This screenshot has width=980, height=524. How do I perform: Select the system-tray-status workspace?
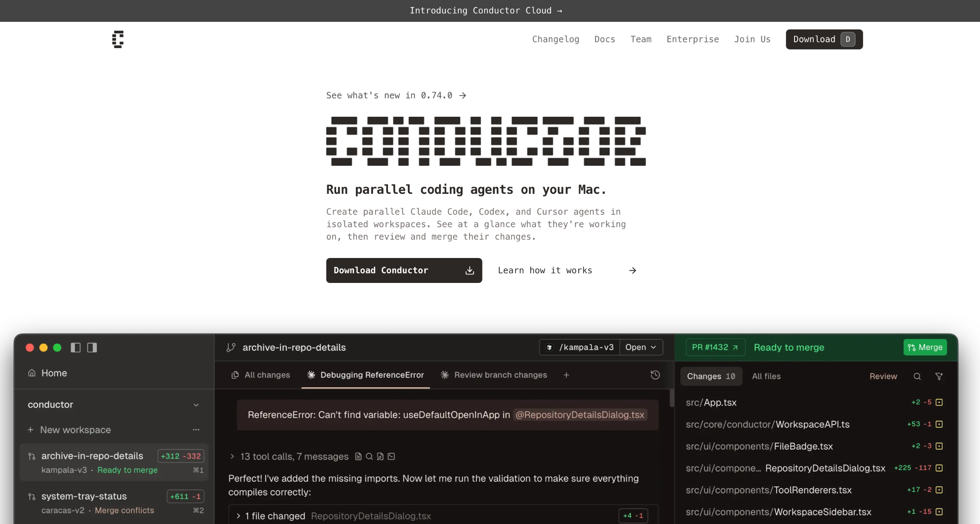click(114, 503)
